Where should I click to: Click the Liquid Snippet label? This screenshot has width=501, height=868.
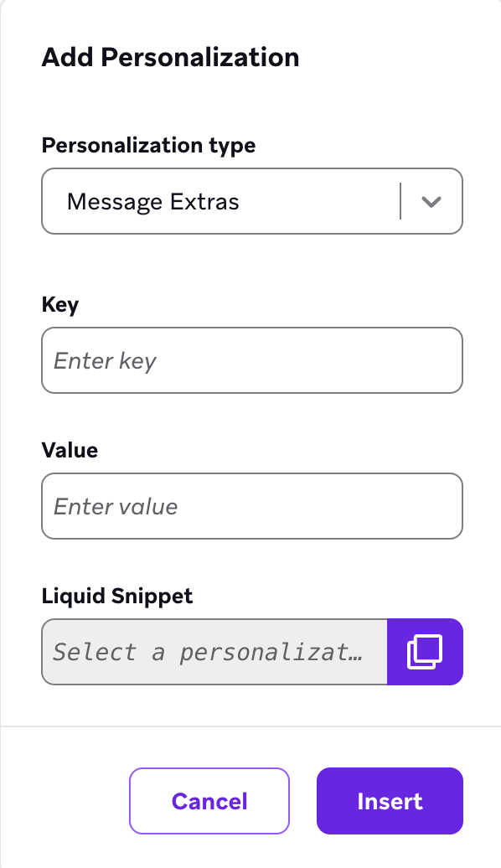click(x=116, y=596)
